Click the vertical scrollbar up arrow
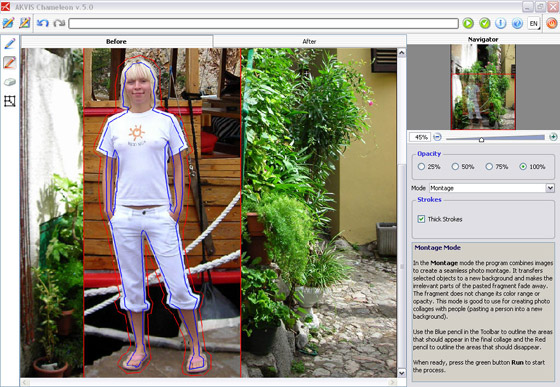 [401, 53]
